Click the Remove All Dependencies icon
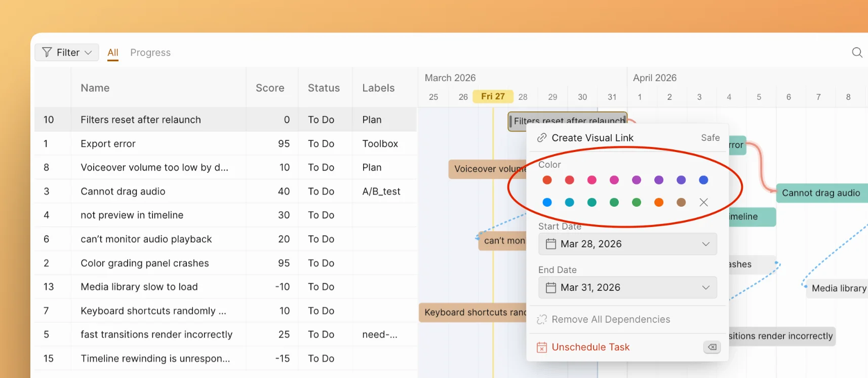The width and height of the screenshot is (868, 378). (x=541, y=319)
